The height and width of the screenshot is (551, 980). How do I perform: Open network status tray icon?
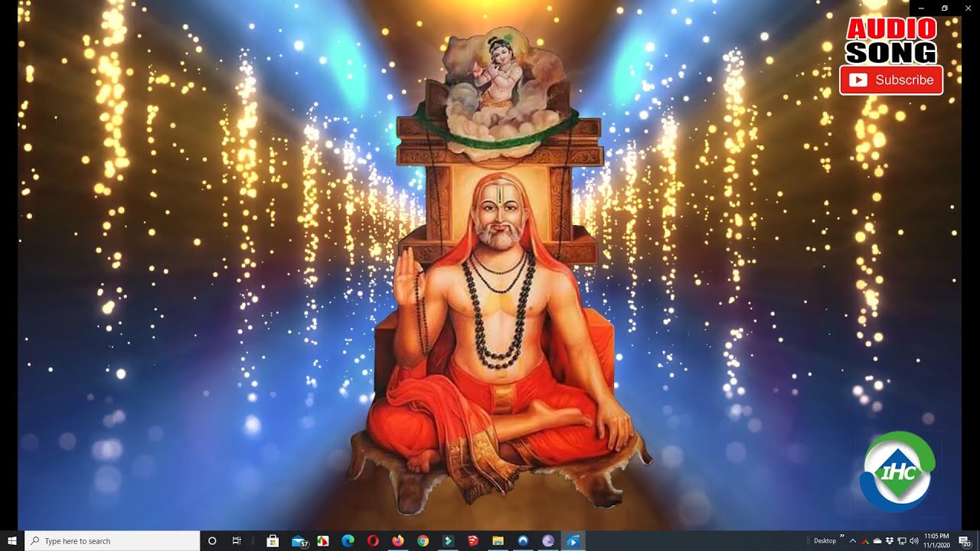tap(902, 541)
